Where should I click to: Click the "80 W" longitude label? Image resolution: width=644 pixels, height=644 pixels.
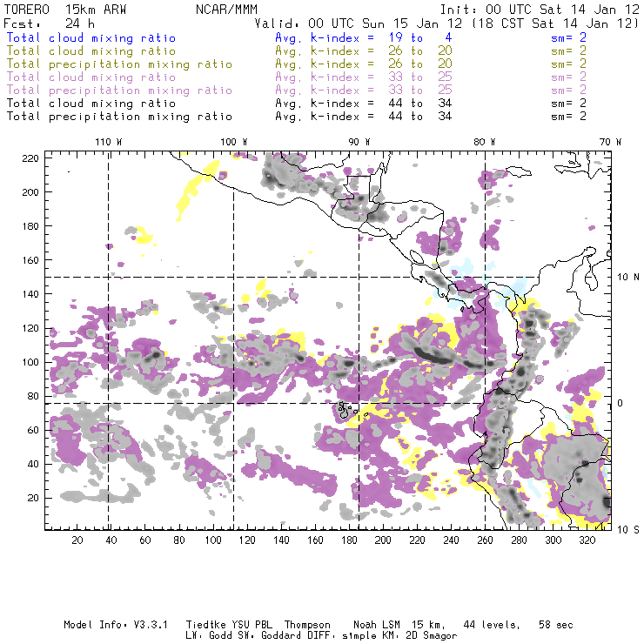pos(484,142)
